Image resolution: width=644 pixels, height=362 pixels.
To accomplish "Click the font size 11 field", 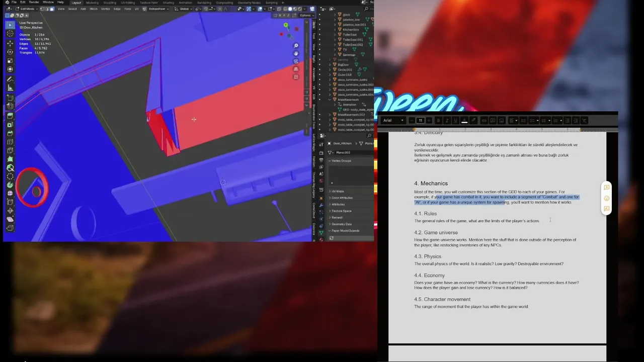I will click(420, 121).
